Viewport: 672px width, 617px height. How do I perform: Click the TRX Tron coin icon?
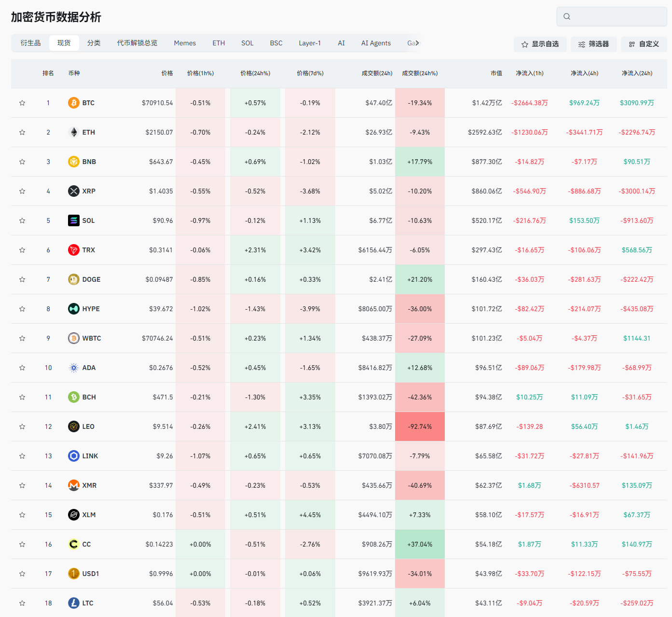click(x=73, y=250)
